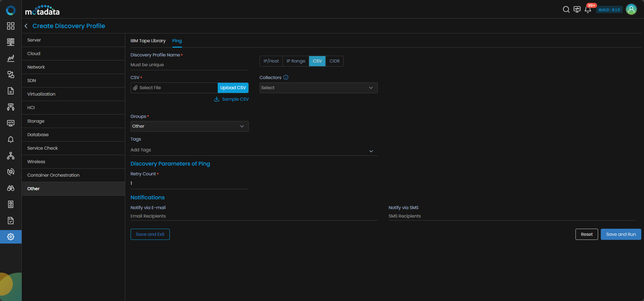Click the search magnifier icon

point(566,9)
